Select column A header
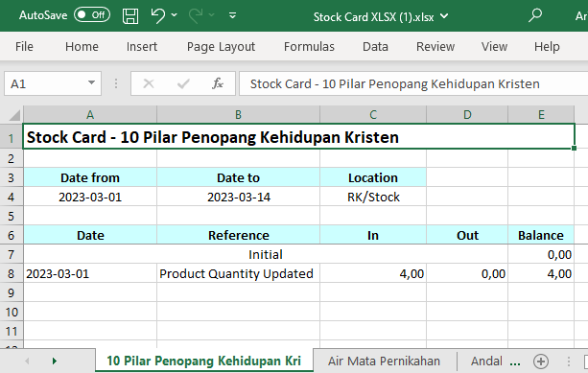This screenshot has height=373, width=588. pos(90,115)
